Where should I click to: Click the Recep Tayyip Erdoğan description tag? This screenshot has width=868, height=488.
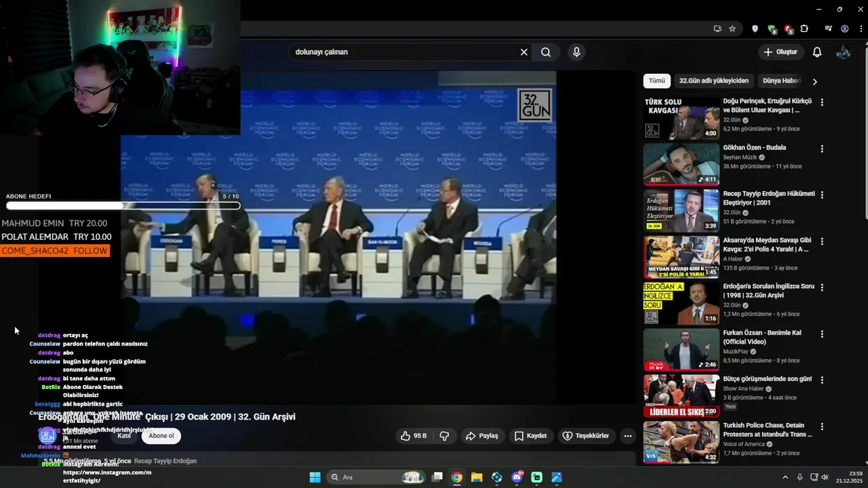click(x=165, y=461)
